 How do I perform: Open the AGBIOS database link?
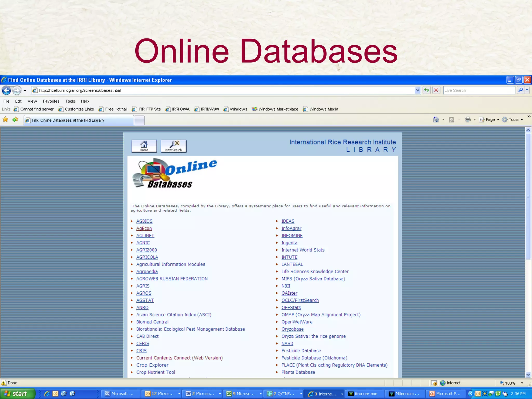pyautogui.click(x=144, y=221)
